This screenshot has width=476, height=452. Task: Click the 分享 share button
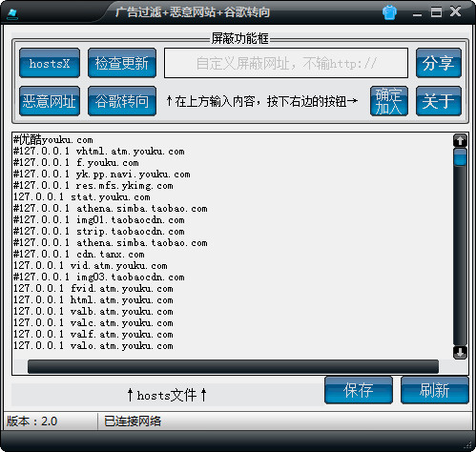[439, 63]
